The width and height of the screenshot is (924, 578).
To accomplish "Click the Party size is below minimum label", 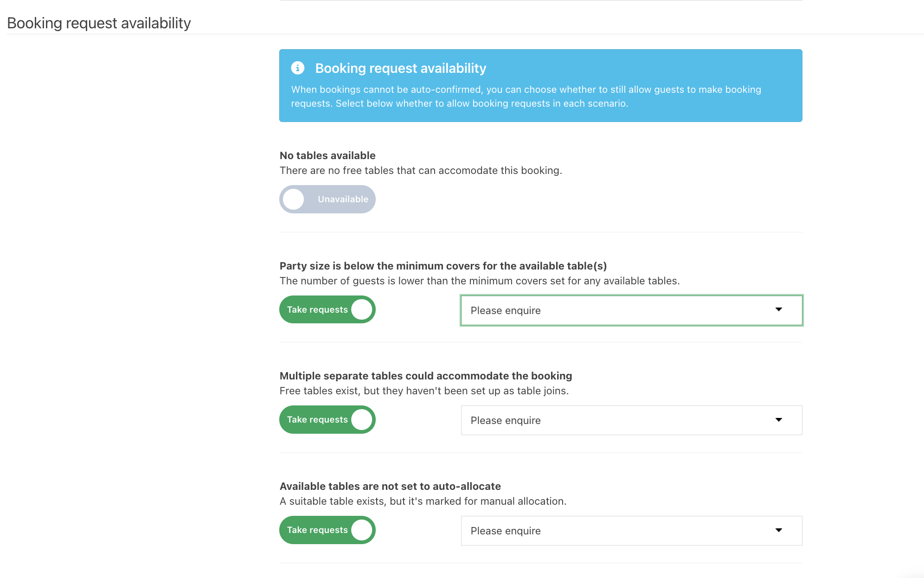I will (443, 266).
